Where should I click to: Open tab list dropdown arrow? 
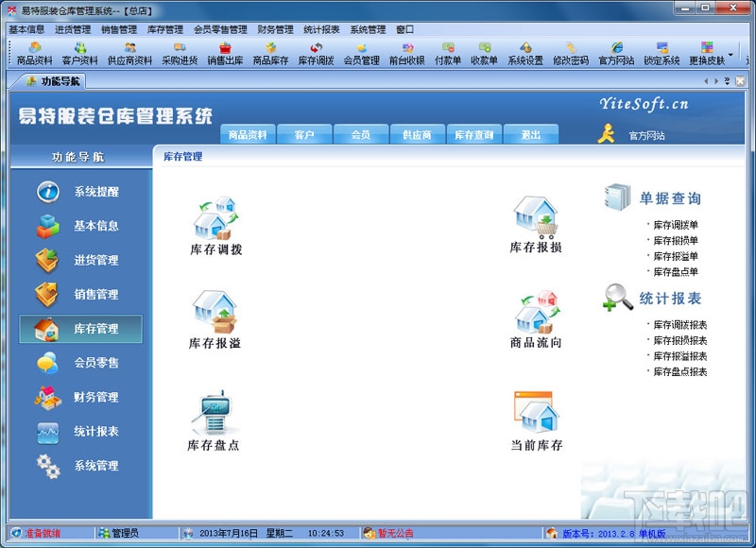[x=727, y=81]
